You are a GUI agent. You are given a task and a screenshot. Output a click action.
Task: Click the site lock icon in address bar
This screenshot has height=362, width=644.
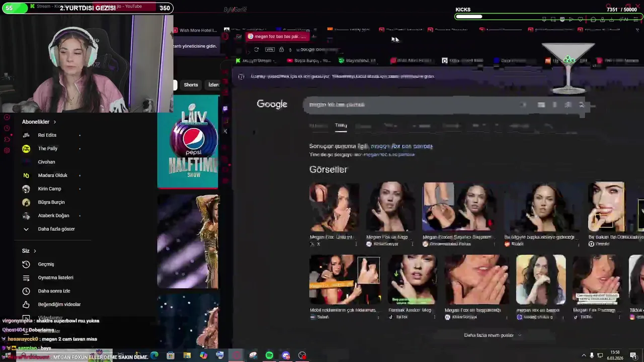(281, 50)
